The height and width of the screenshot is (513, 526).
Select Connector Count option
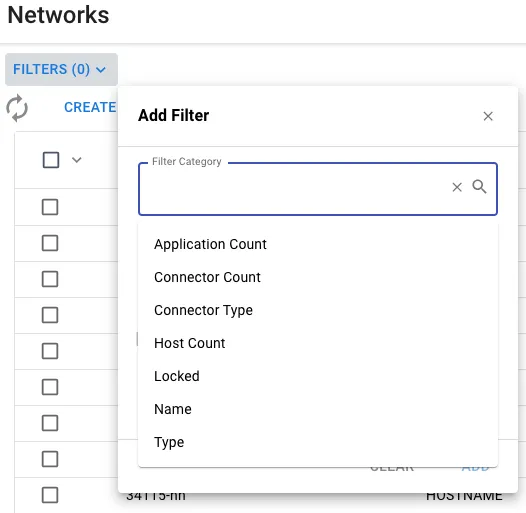pyautogui.click(x=318, y=277)
